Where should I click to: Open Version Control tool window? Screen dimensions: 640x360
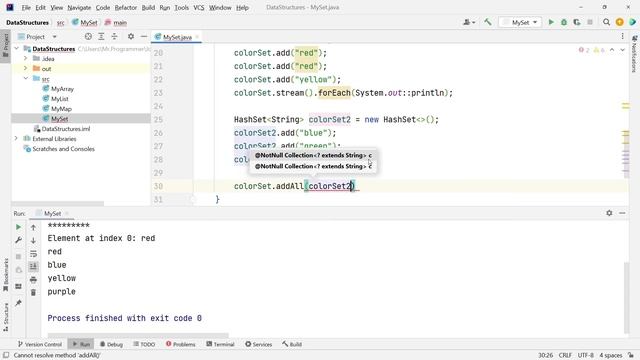[x=40, y=344]
